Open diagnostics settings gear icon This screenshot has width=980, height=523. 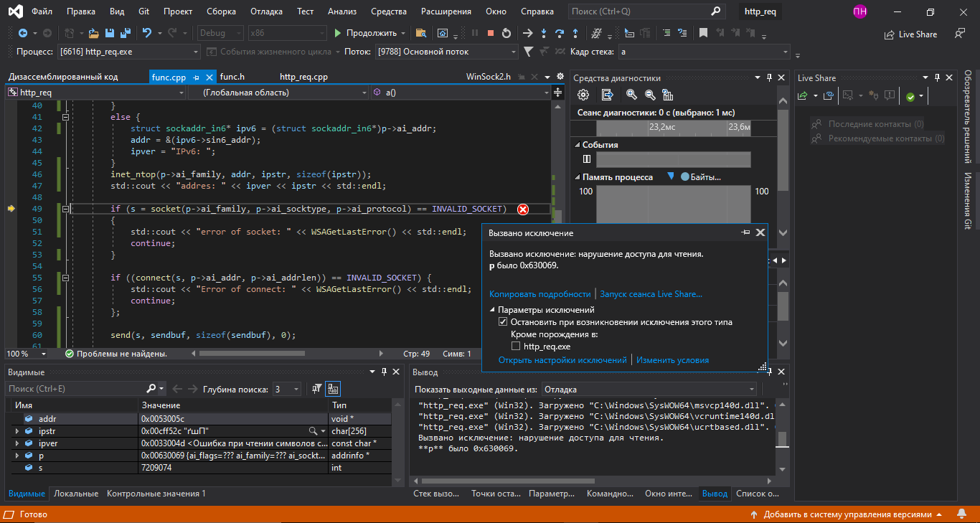[x=583, y=95]
